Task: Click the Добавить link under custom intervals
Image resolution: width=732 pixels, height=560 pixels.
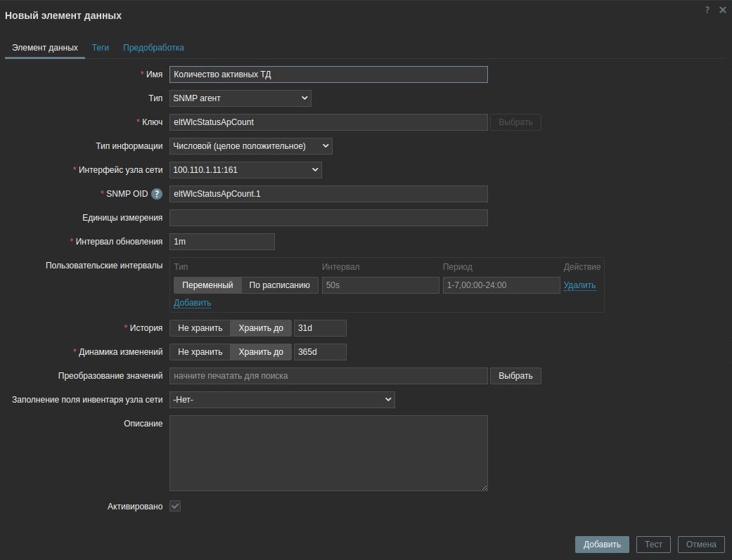Action: click(x=192, y=303)
